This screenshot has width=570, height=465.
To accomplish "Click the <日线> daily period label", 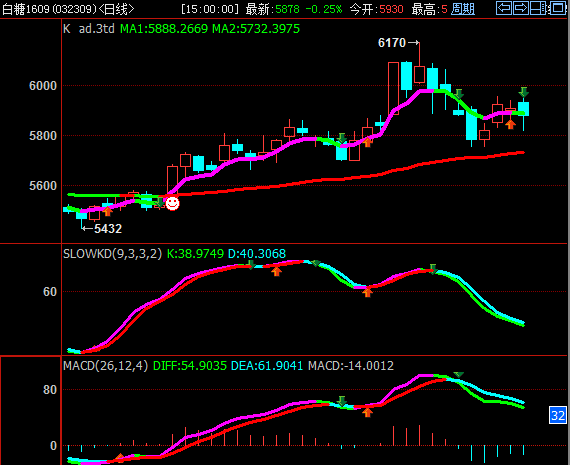I will click(116, 9).
